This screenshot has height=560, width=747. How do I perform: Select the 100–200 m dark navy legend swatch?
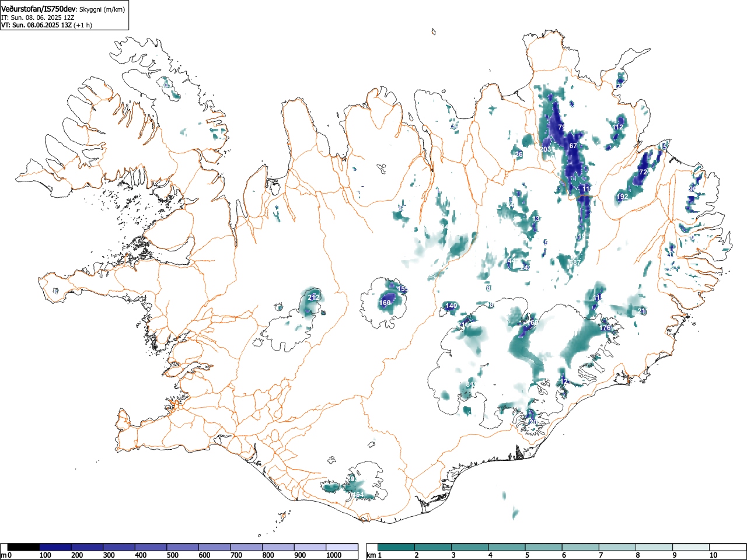[x=55, y=547]
